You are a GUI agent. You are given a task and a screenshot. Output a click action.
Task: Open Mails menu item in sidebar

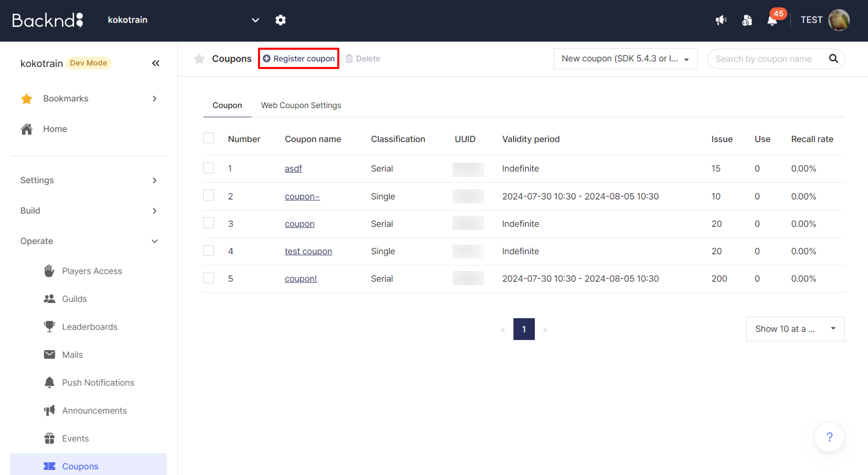(72, 354)
